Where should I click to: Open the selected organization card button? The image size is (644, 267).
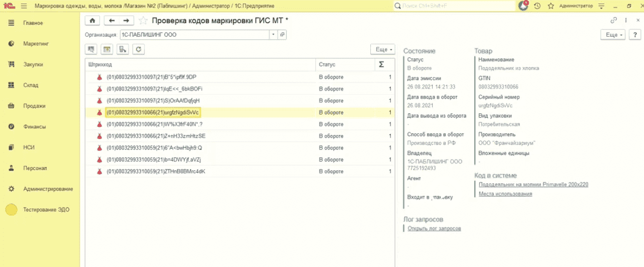coord(282,35)
